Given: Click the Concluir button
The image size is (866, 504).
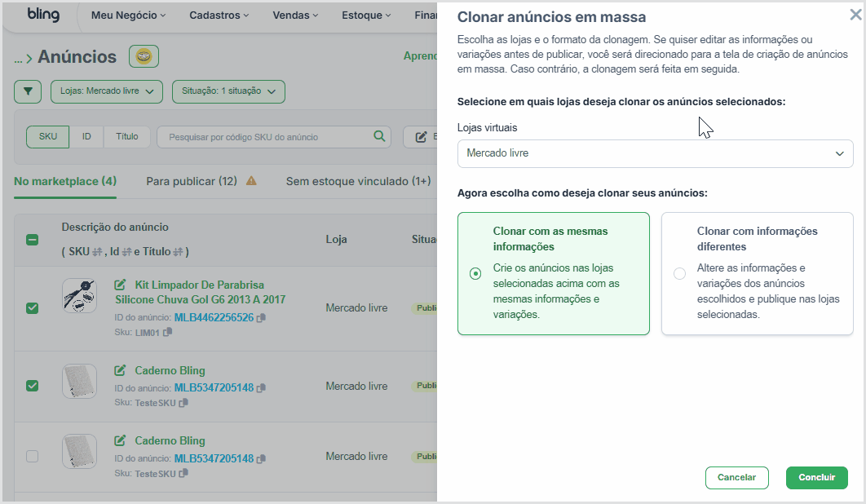Looking at the screenshot, I should (x=817, y=477).
